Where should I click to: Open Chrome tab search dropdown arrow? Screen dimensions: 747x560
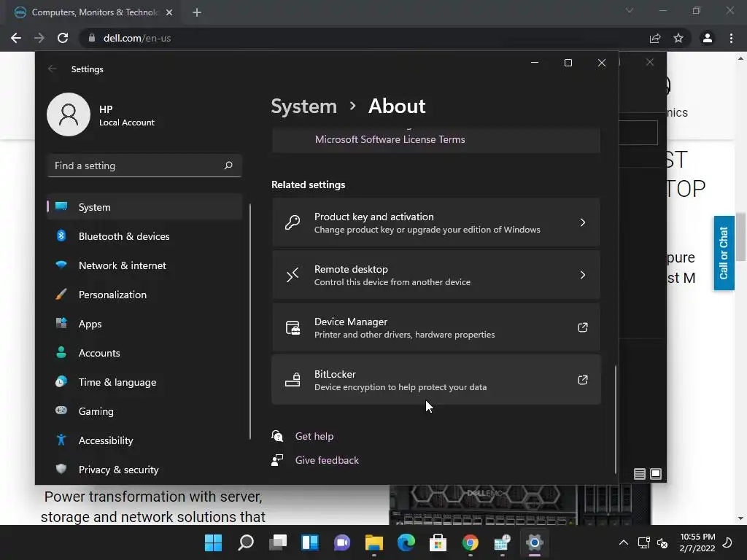tap(630, 10)
